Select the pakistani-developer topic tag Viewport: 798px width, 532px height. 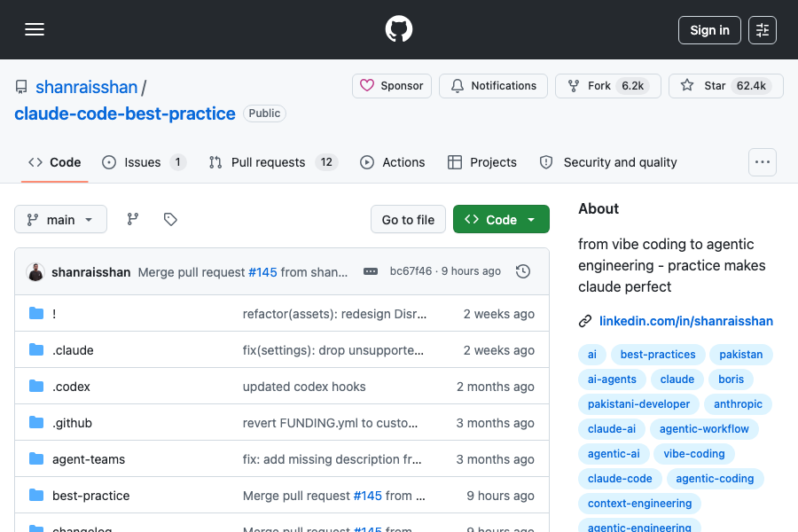point(638,404)
